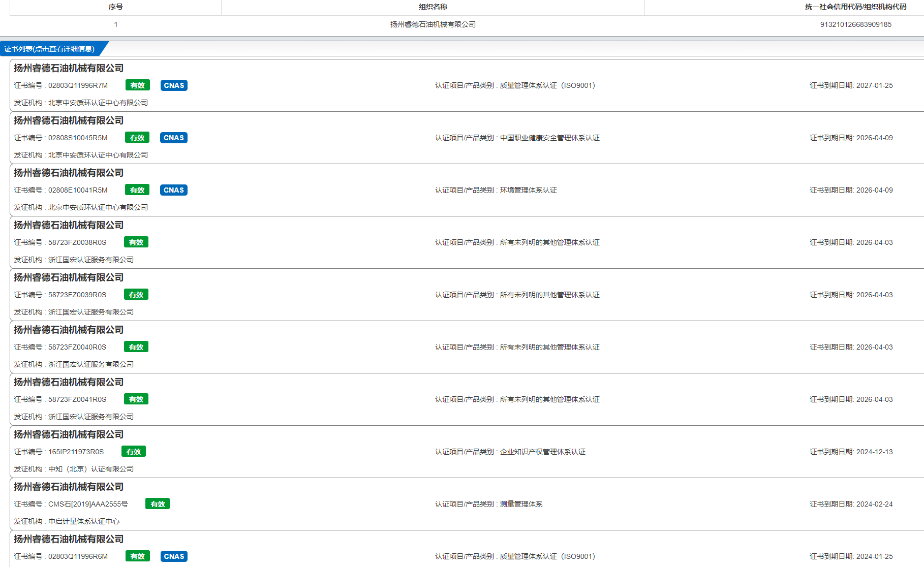Click 有效 status badge for 02803Q11996R7M

[138, 85]
